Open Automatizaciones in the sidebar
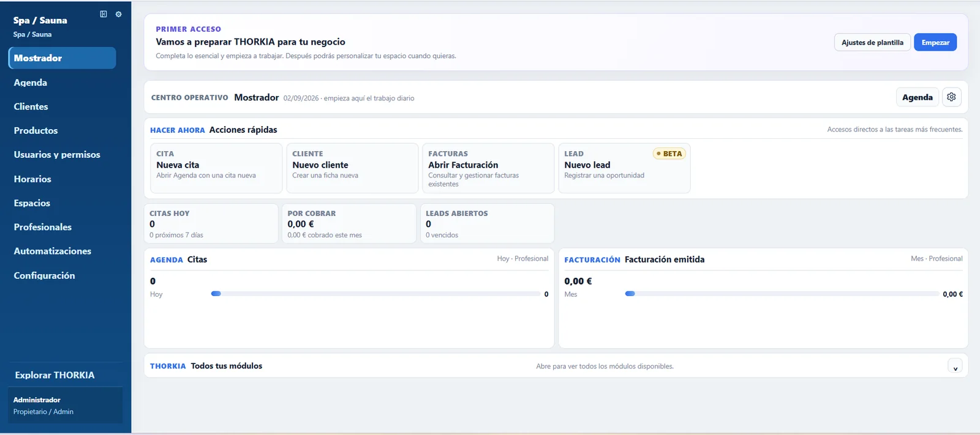Image resolution: width=980 pixels, height=435 pixels. (x=53, y=251)
